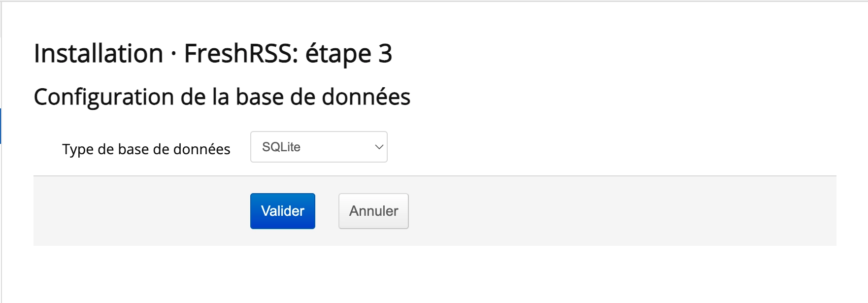The image size is (868, 303).
Task: Open the SQLite database type dropdown
Action: click(x=319, y=147)
